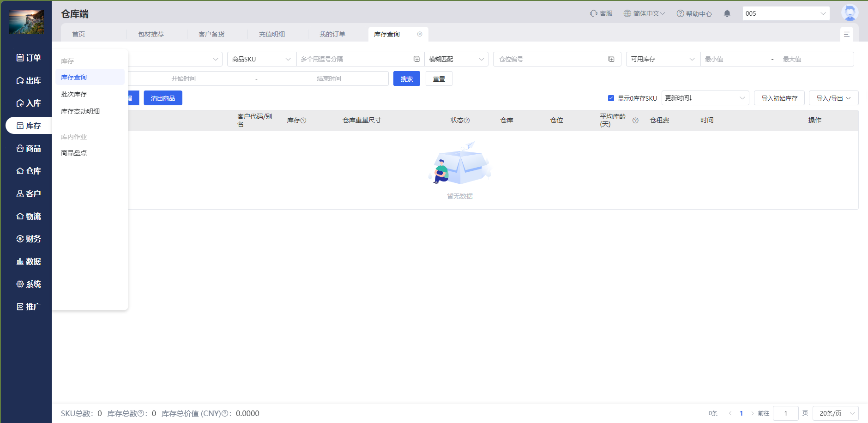Click the help icon beside 状态 column
The height and width of the screenshot is (423, 868).
[x=467, y=121]
